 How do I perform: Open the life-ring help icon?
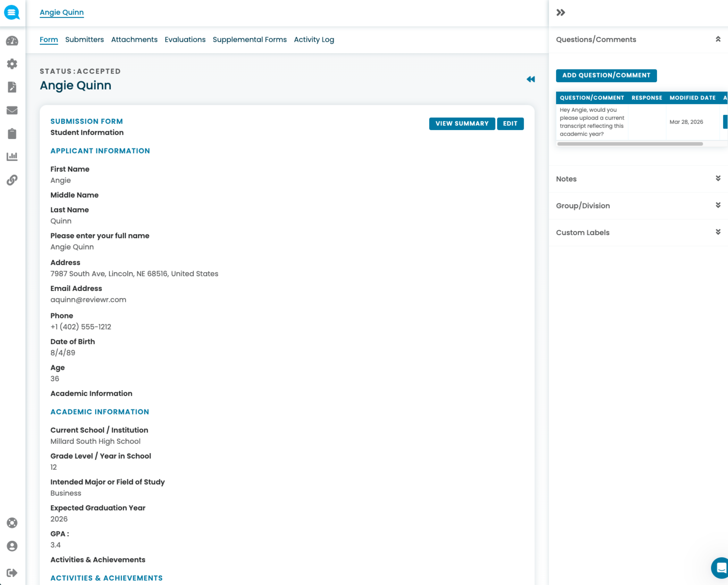click(x=12, y=523)
